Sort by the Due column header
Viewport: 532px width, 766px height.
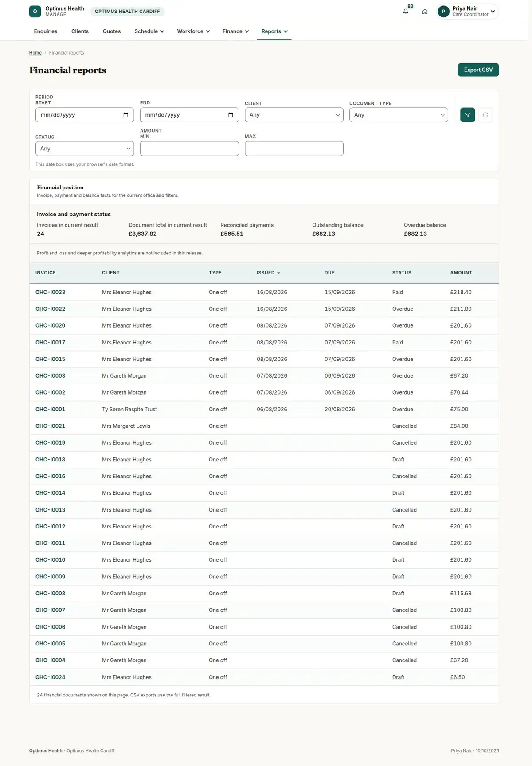329,273
